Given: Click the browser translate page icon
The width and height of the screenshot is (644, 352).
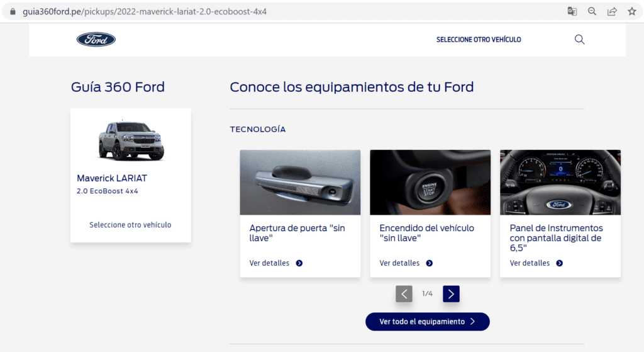Looking at the screenshot, I should click(572, 11).
